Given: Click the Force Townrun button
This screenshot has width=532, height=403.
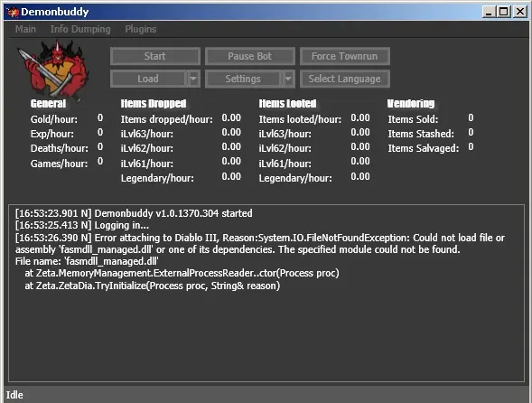Looking at the screenshot, I should click(x=345, y=56).
